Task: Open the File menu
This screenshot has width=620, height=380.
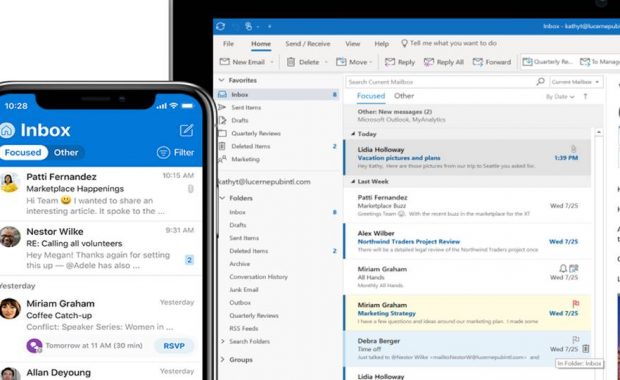Action: 229,43
